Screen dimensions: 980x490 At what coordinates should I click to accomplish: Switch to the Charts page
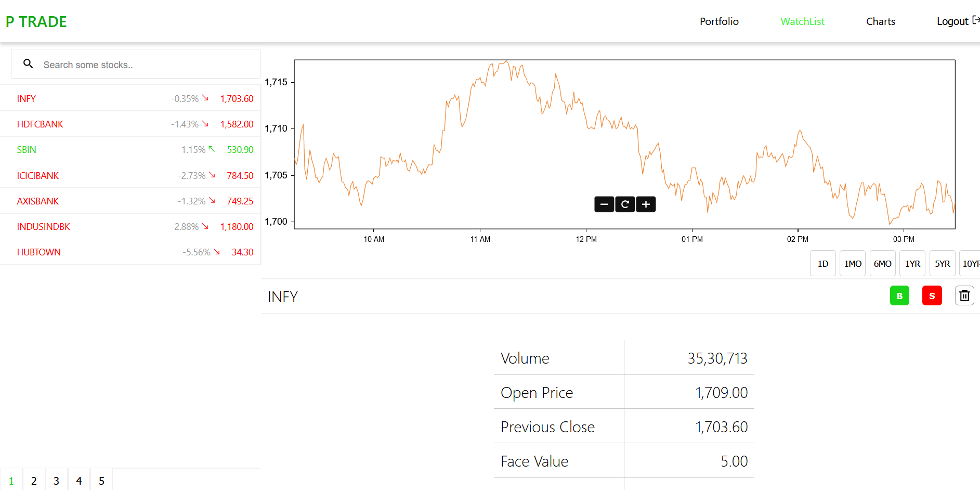click(x=881, y=21)
